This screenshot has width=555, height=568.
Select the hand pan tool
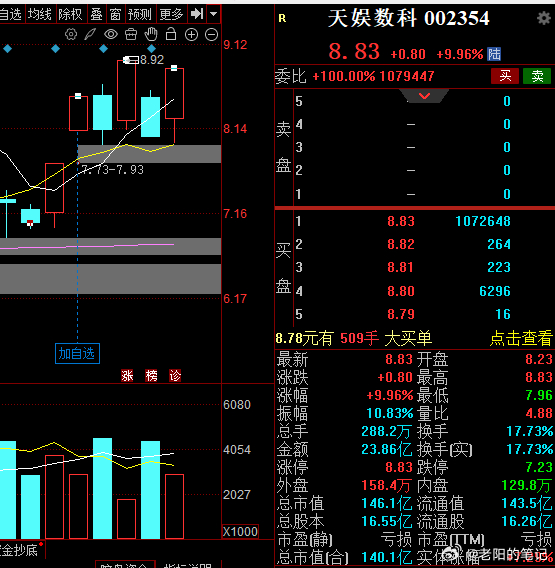pyautogui.click(x=151, y=34)
